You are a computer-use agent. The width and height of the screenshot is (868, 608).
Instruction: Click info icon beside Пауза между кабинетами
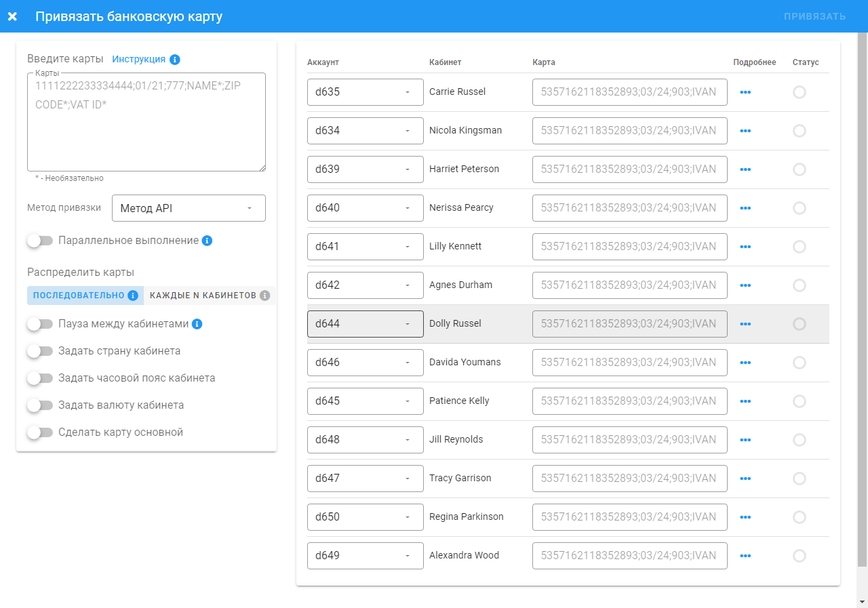point(197,324)
